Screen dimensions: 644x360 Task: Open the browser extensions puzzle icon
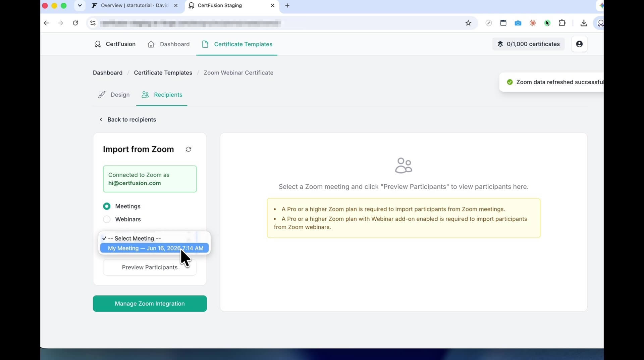click(562, 23)
